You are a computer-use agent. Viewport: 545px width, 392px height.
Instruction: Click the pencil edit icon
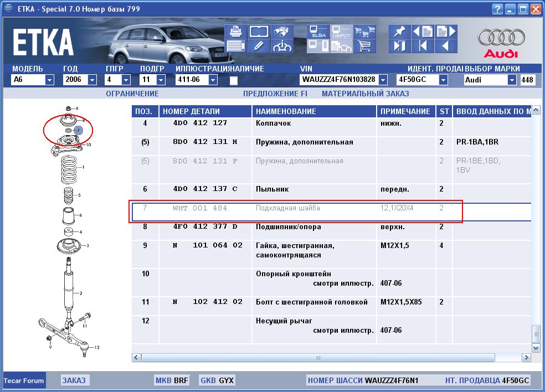click(x=259, y=47)
